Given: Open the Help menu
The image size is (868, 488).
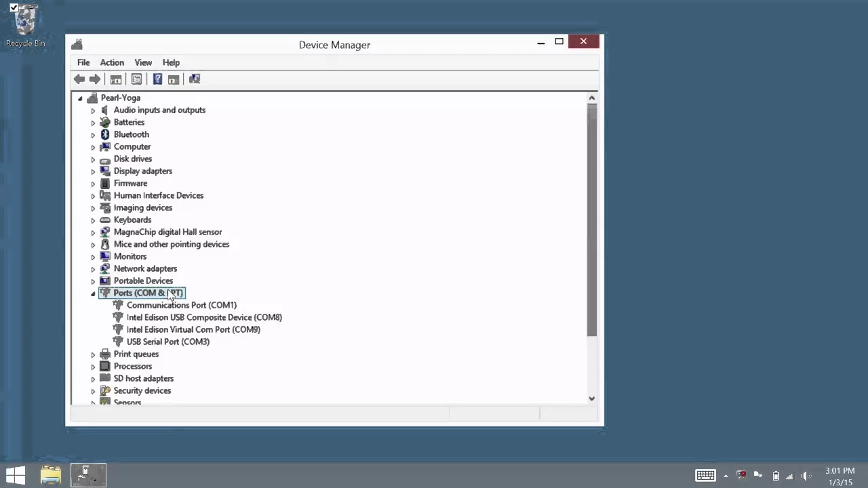Looking at the screenshot, I should pyautogui.click(x=171, y=62).
